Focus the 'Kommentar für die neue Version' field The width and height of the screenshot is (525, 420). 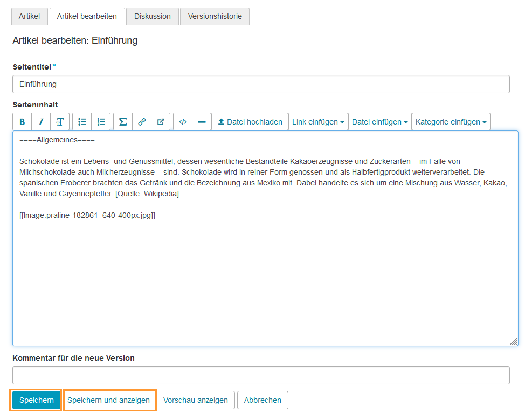[261, 375]
